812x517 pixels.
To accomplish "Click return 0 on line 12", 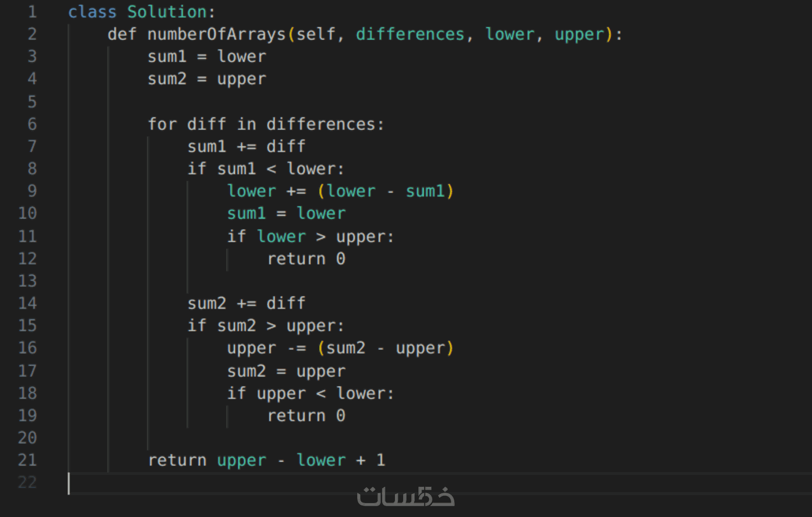I will tap(306, 259).
